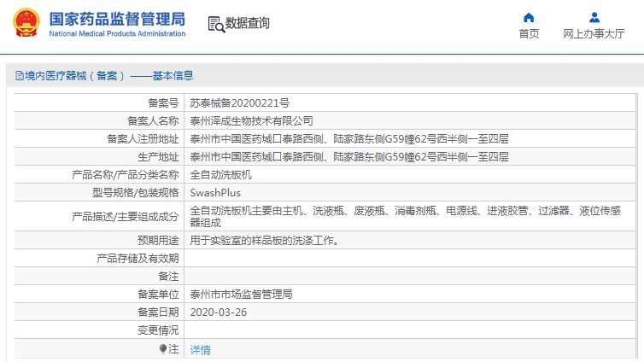Click the 备案单位 row label

158,295
